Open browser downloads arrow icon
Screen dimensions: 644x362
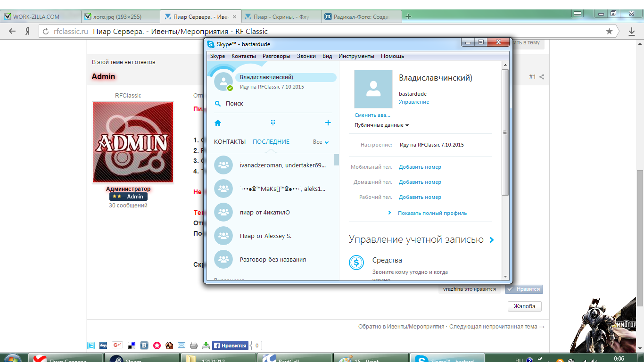(632, 32)
